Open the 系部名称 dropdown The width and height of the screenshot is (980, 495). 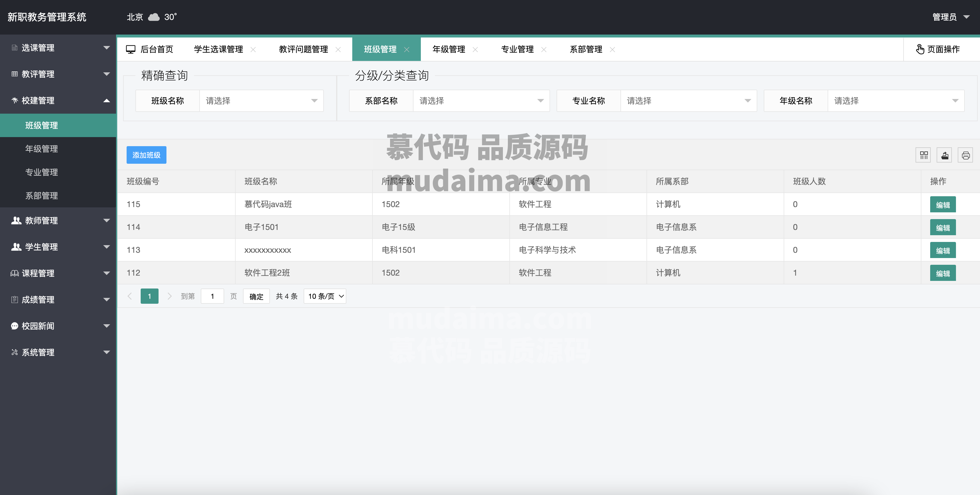pos(481,101)
